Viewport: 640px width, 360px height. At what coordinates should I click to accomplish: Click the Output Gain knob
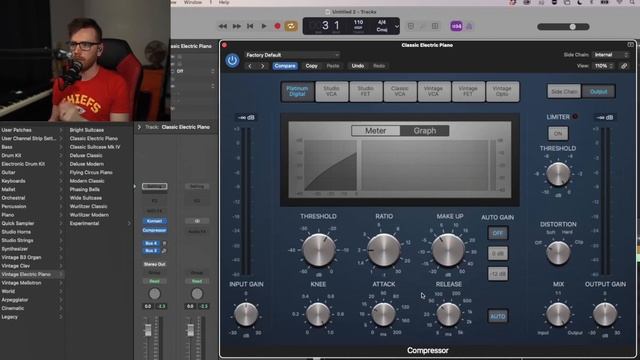[x=605, y=314]
